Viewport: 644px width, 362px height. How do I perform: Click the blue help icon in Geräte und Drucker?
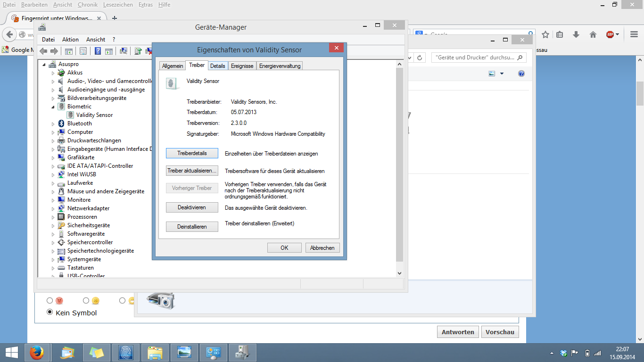(521, 74)
